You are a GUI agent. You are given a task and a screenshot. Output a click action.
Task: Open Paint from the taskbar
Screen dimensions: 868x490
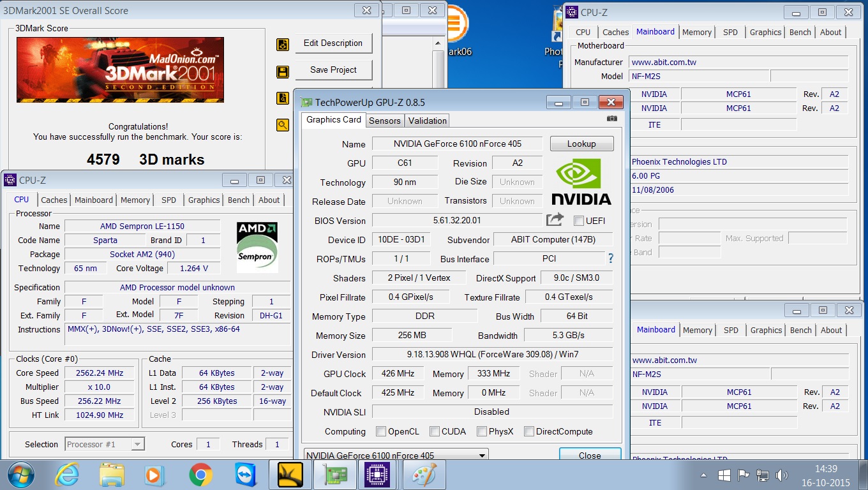[x=424, y=475]
